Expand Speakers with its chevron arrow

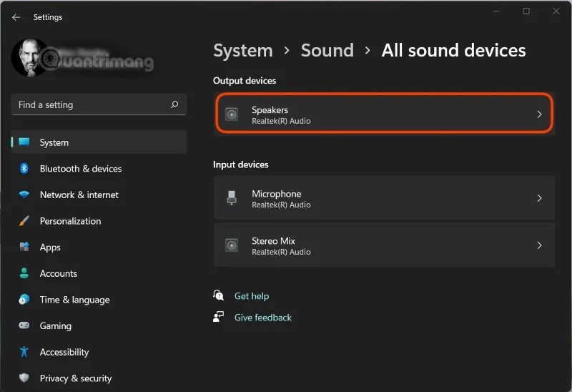pyautogui.click(x=539, y=114)
